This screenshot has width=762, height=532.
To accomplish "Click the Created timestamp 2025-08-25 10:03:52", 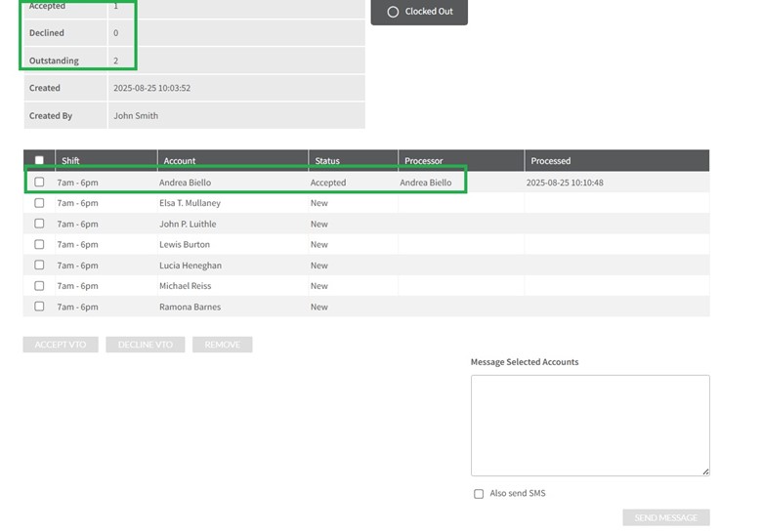I will click(x=152, y=88).
